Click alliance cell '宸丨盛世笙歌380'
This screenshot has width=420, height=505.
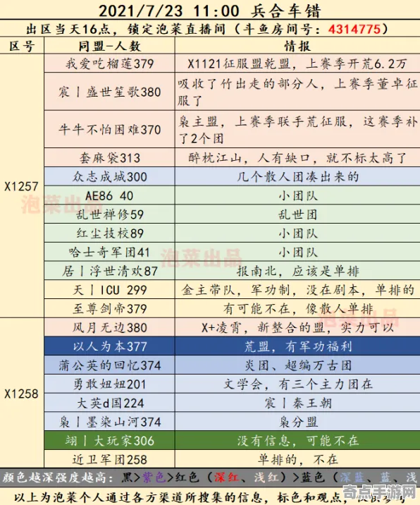pyautogui.click(x=109, y=92)
